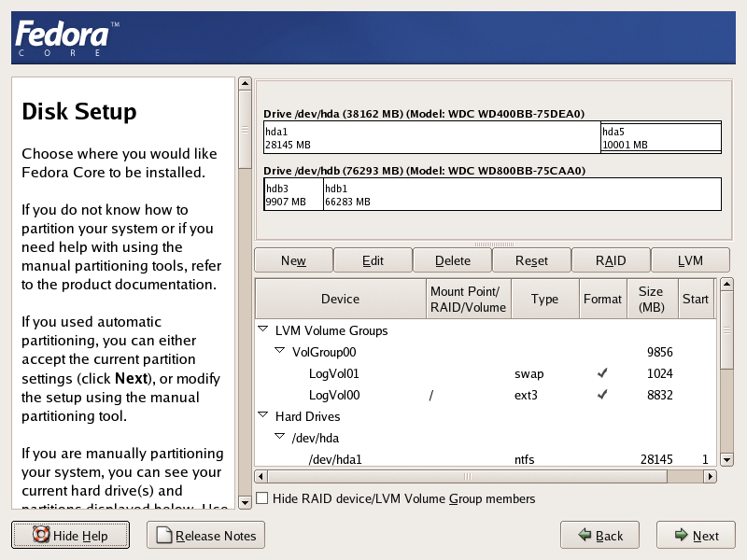Toggle the LogVol01 format checkmark
747x560 pixels.
coord(602,372)
